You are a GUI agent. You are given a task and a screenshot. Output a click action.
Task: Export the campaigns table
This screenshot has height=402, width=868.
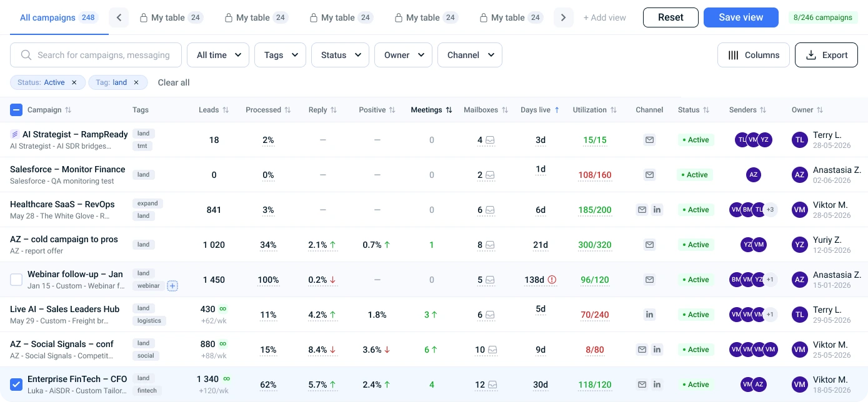click(826, 55)
